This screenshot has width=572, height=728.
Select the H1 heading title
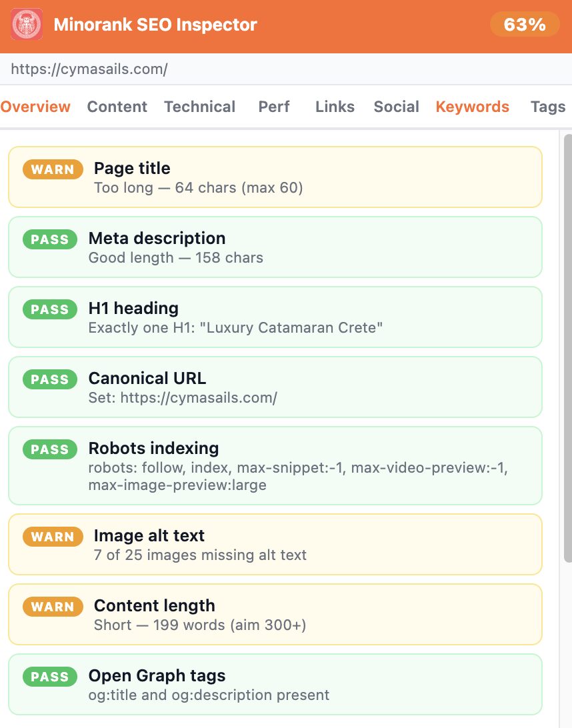coord(134,308)
